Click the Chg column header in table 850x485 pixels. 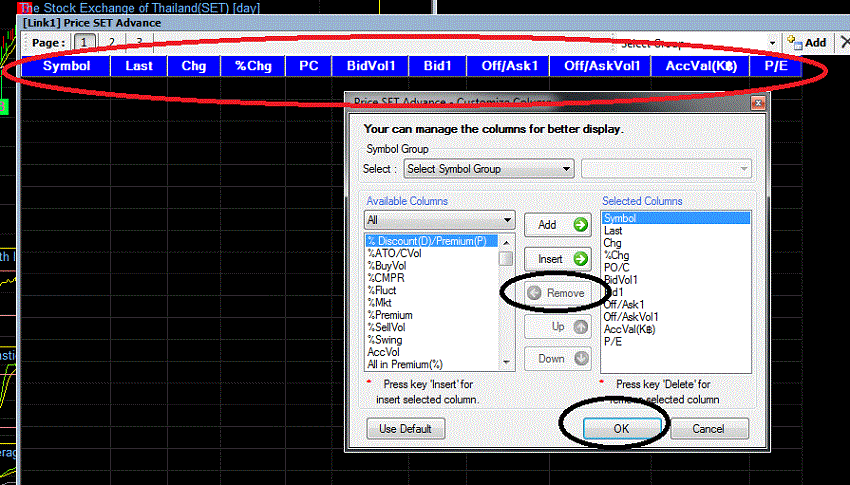(194, 66)
